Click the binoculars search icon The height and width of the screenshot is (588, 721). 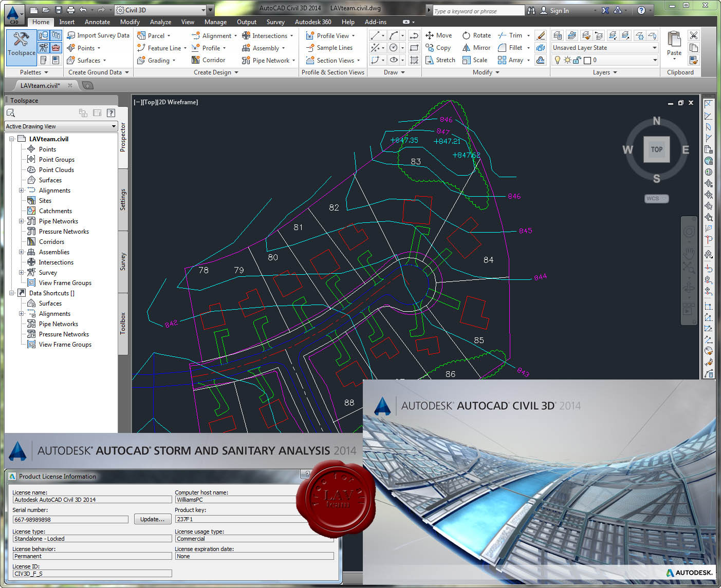pos(531,10)
